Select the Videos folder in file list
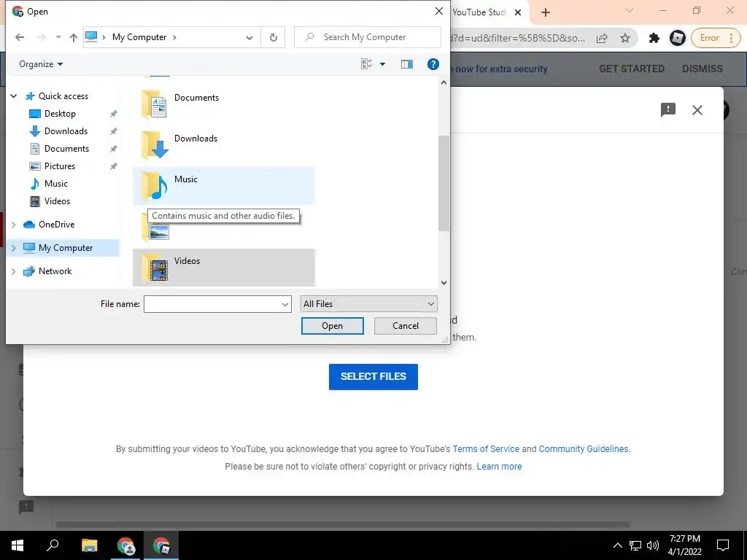 224,268
